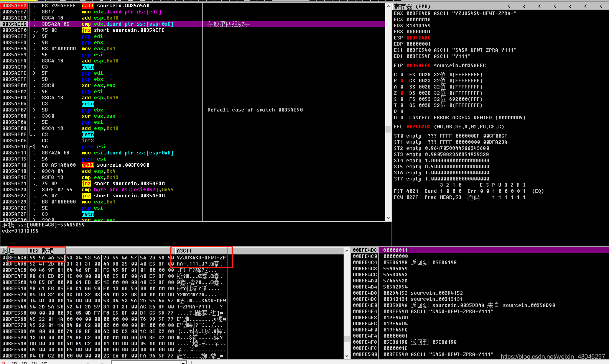The width and height of the screenshot is (609, 364).
Task: Select dump row at address 00BFE538
Action: (114, 301)
